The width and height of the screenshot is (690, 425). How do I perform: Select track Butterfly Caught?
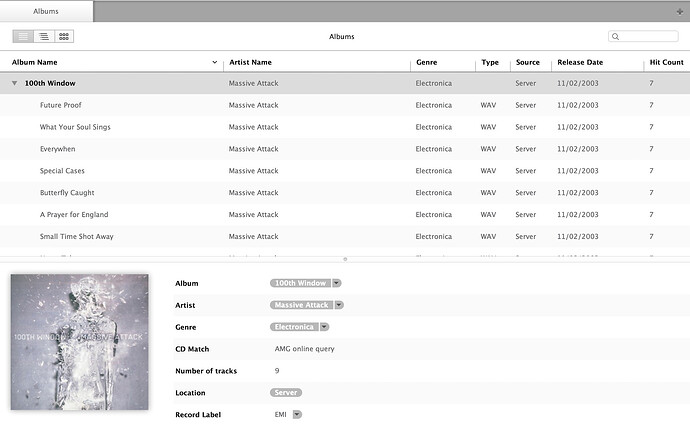(67, 193)
